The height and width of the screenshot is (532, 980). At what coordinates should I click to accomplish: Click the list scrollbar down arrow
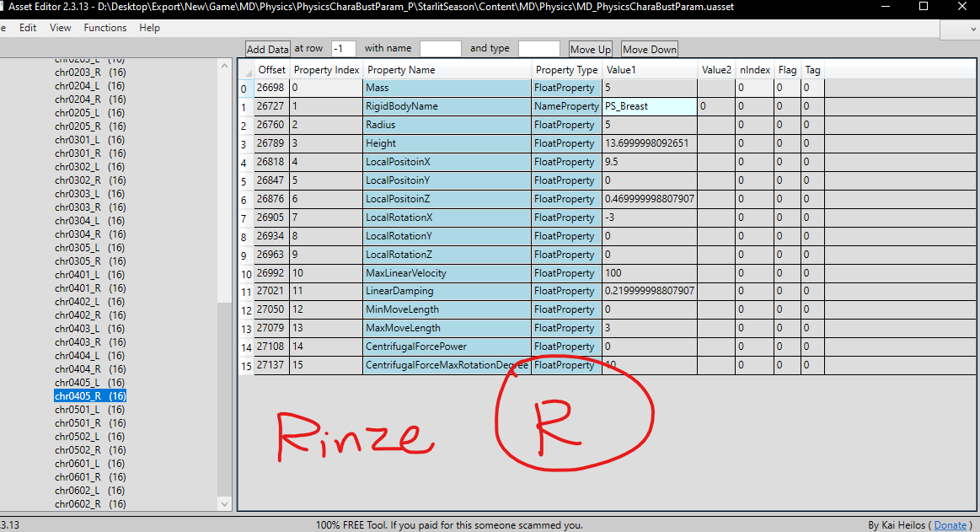pyautogui.click(x=225, y=504)
